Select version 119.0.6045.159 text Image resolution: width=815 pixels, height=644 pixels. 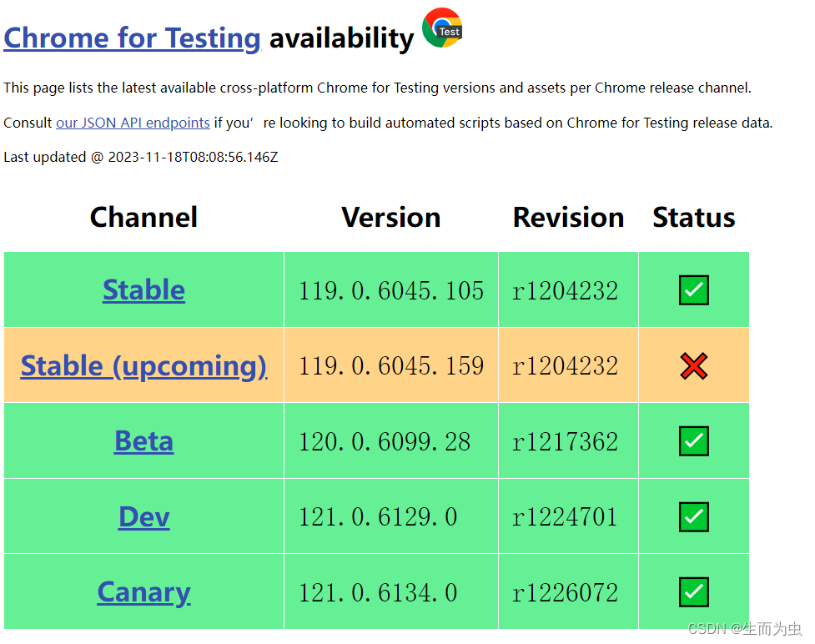coord(391,366)
